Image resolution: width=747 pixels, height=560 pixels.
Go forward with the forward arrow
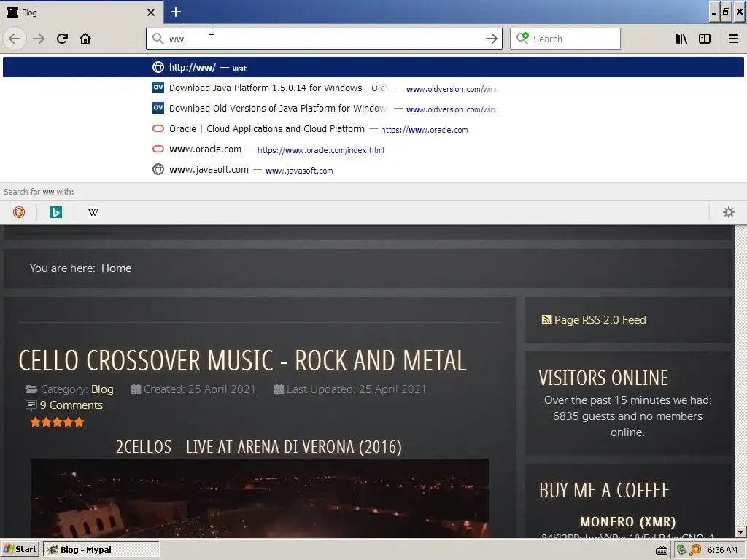coord(39,39)
